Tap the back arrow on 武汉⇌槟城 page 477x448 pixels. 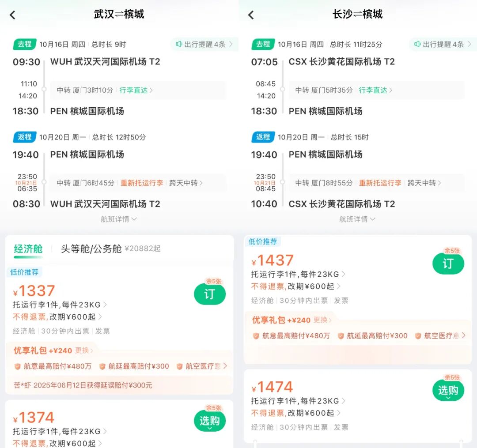coord(12,15)
